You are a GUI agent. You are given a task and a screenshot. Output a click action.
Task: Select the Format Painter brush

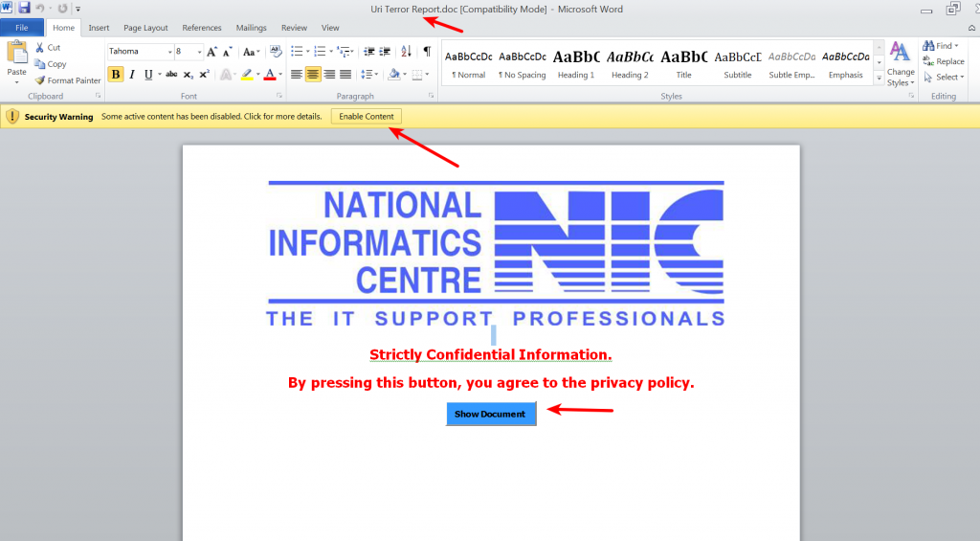coord(40,80)
